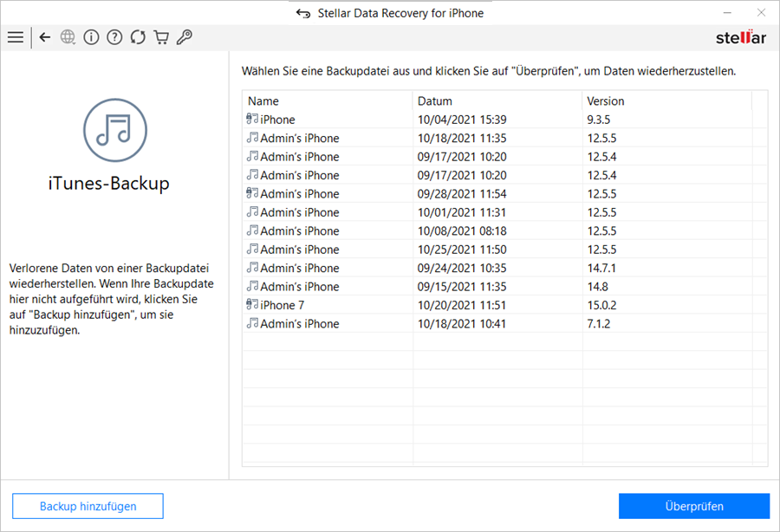Select Admin's iPhone dated 10/08/2021 08:18

(300, 231)
